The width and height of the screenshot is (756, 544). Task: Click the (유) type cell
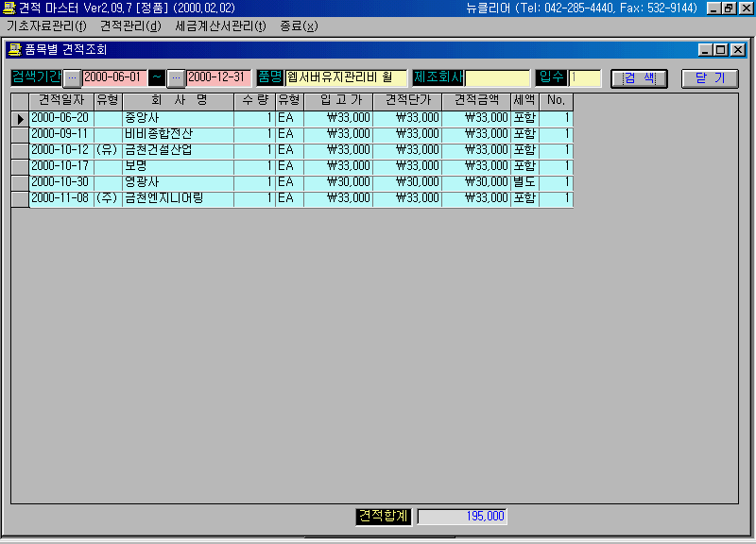108,150
